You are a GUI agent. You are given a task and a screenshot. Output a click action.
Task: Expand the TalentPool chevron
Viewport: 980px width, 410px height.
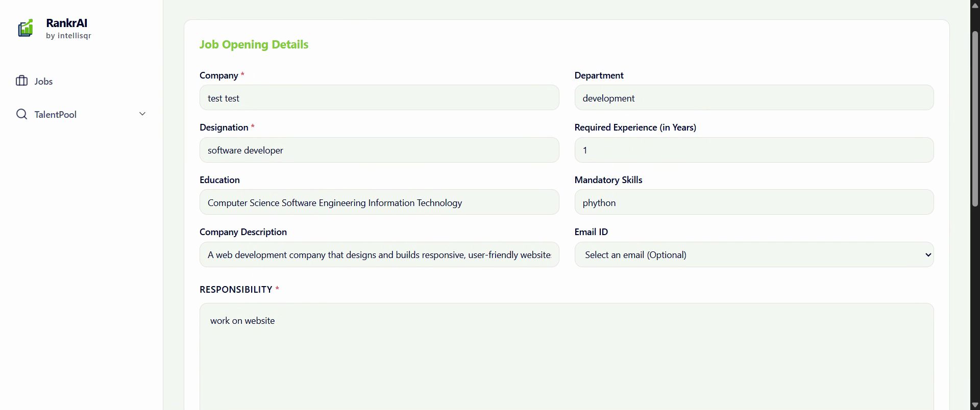tap(142, 114)
